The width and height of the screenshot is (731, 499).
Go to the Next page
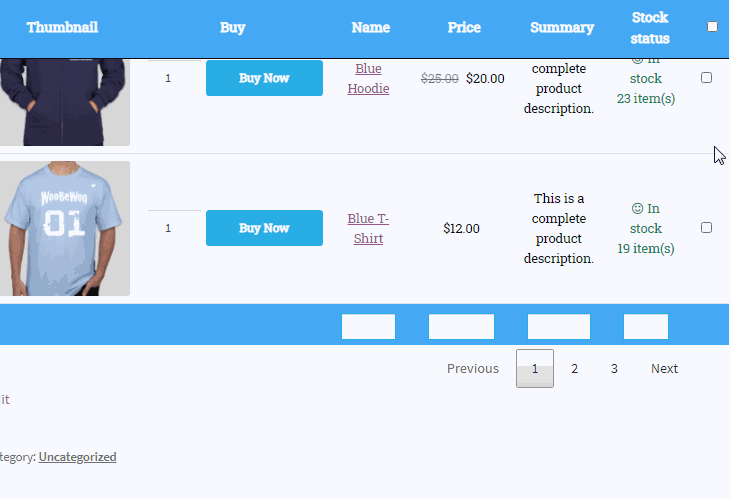pyautogui.click(x=664, y=368)
